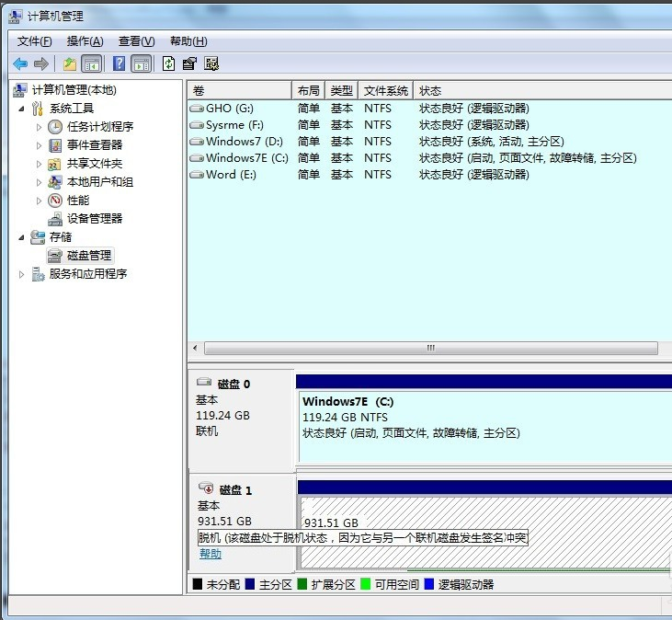Click the Up one level folder icon
This screenshot has width=672, height=620.
pos(70,63)
